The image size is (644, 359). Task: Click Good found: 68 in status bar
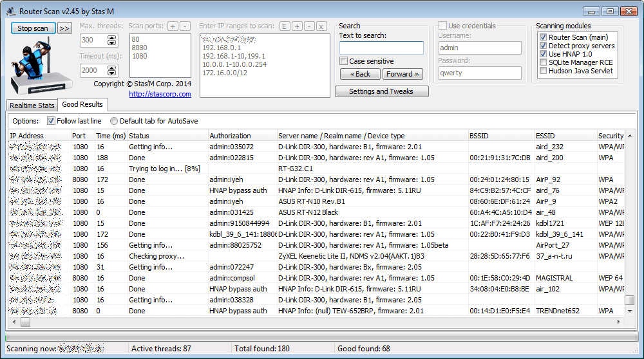[363, 348]
